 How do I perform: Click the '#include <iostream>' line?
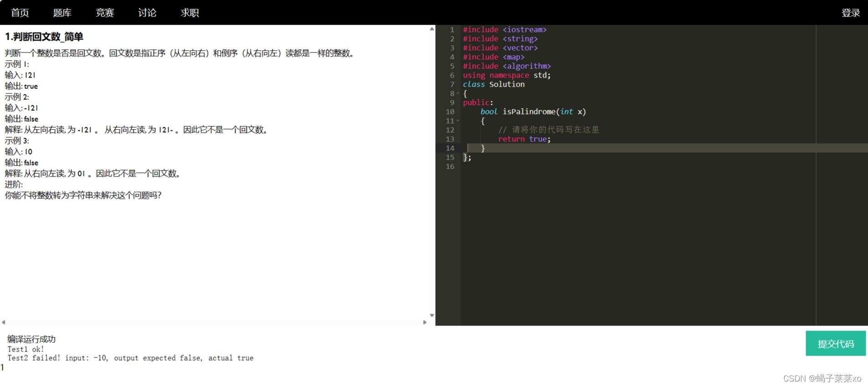tap(505, 30)
